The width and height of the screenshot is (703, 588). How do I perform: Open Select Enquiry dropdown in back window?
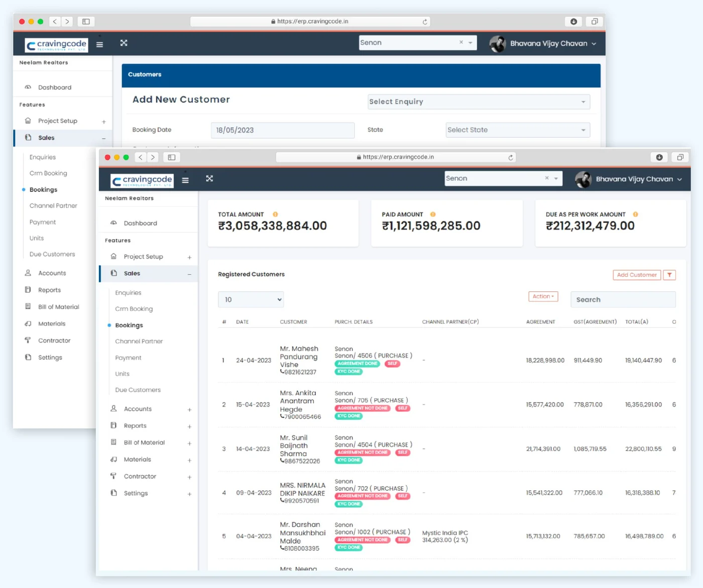click(479, 102)
